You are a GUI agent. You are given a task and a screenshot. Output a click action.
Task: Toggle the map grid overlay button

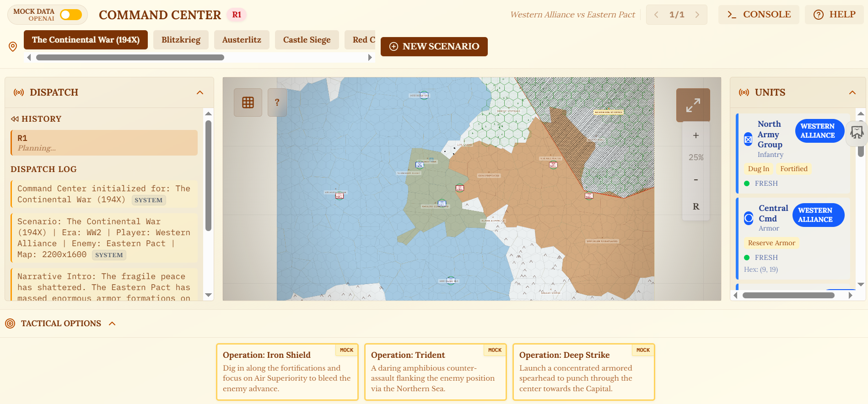click(248, 102)
